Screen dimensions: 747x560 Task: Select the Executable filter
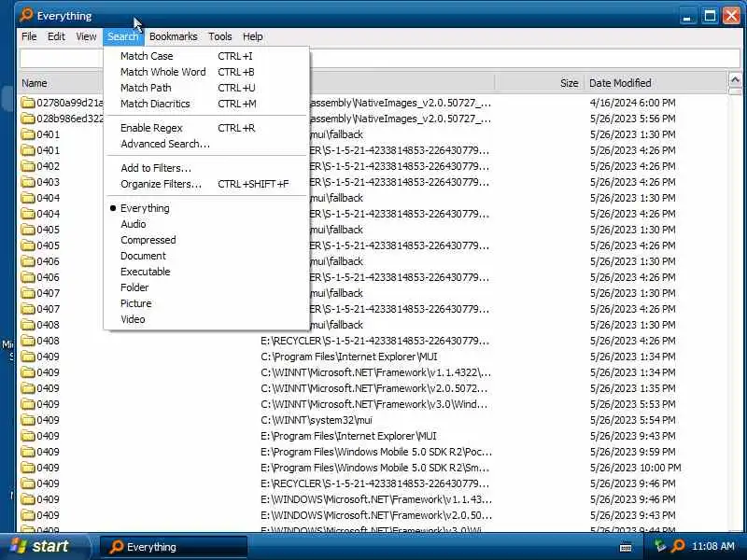pos(206,272)
